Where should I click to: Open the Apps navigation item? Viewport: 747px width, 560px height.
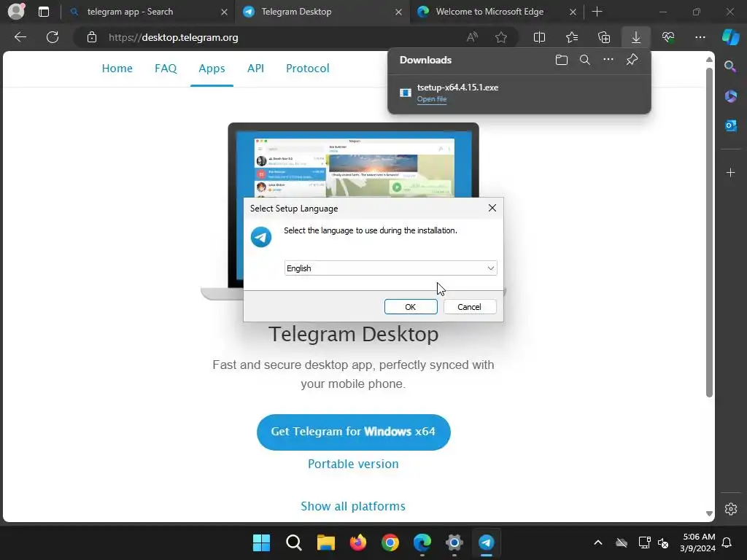click(212, 68)
